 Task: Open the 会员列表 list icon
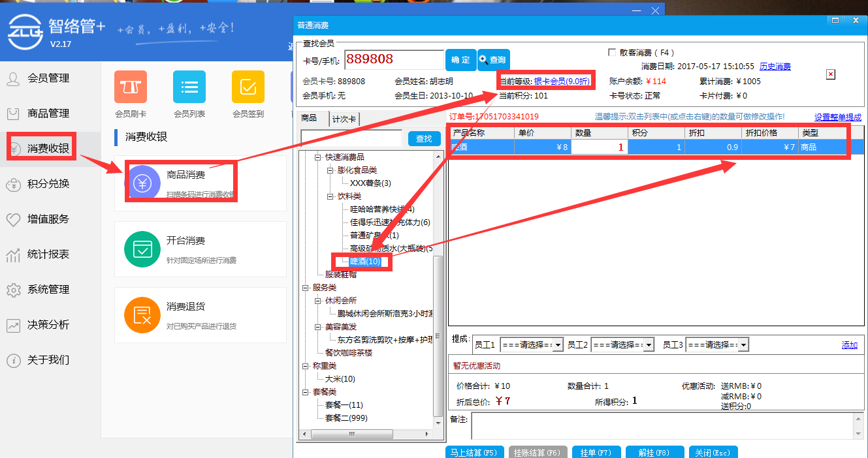[x=189, y=87]
